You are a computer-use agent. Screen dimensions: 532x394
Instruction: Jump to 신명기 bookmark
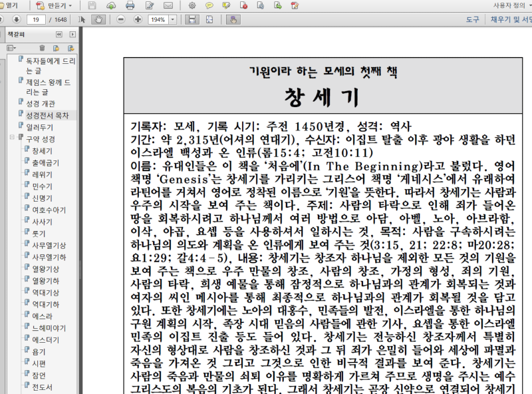click(42, 198)
